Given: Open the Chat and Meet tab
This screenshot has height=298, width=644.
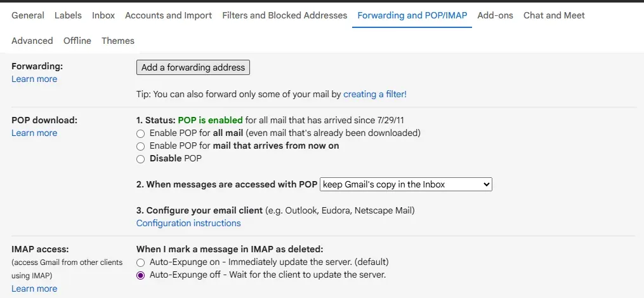Looking at the screenshot, I should coord(554,15).
